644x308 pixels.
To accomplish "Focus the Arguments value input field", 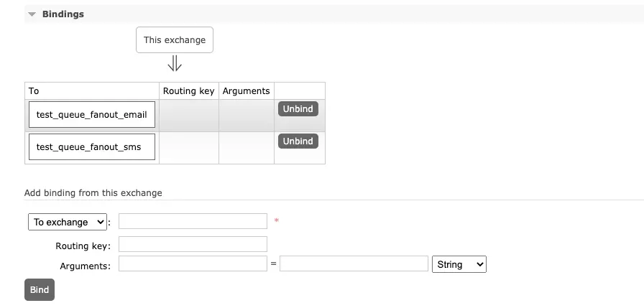I will [x=354, y=264].
